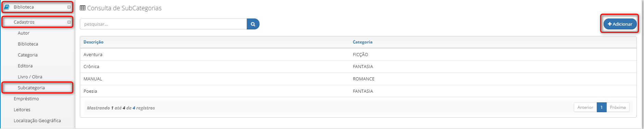Screen dimensions: 644x129
Task: Select the Aventura table row
Action: pyautogui.click(x=358, y=54)
